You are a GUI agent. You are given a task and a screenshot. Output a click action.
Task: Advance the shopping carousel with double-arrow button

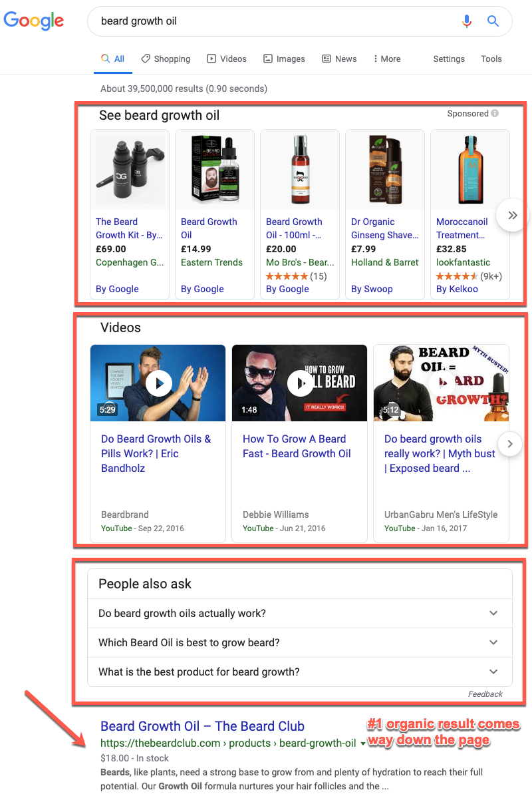tap(512, 215)
